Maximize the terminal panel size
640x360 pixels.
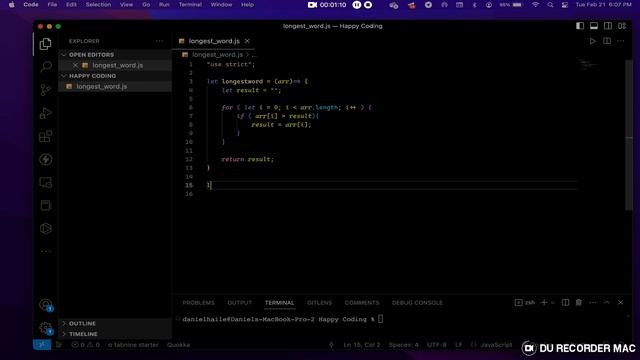pos(607,302)
